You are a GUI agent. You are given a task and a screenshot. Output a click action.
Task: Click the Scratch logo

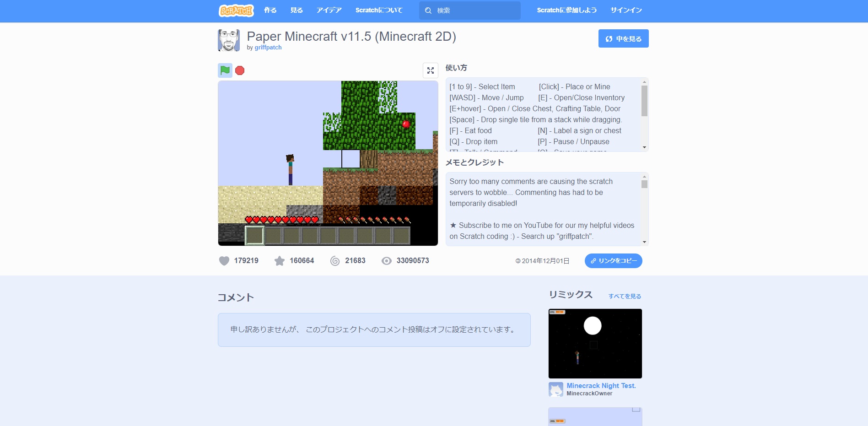[236, 10]
